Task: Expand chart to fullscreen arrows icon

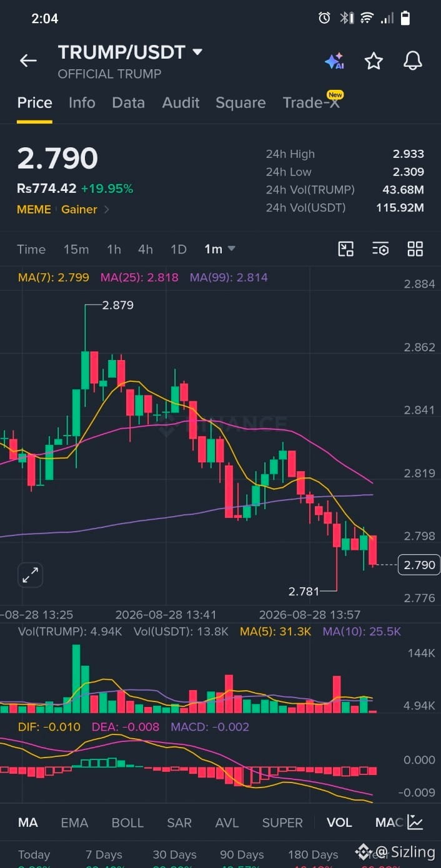Action: 30,575
